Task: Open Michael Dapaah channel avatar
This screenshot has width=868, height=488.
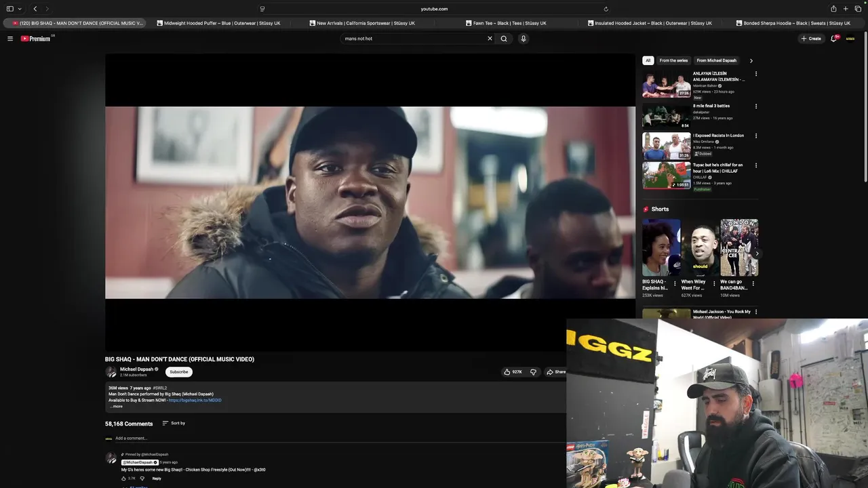Action: click(x=111, y=372)
